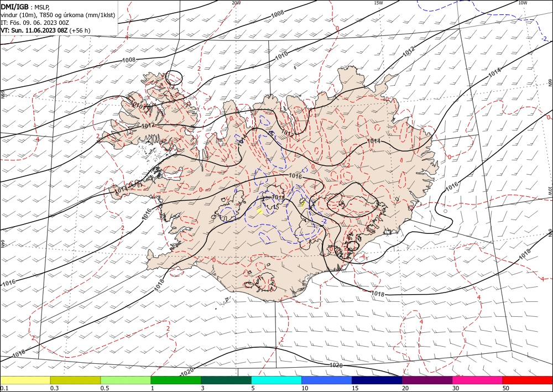Click the legend value "3" under the scale
Image resolution: width=553 pixels, height=392 pixels.
tap(203, 388)
